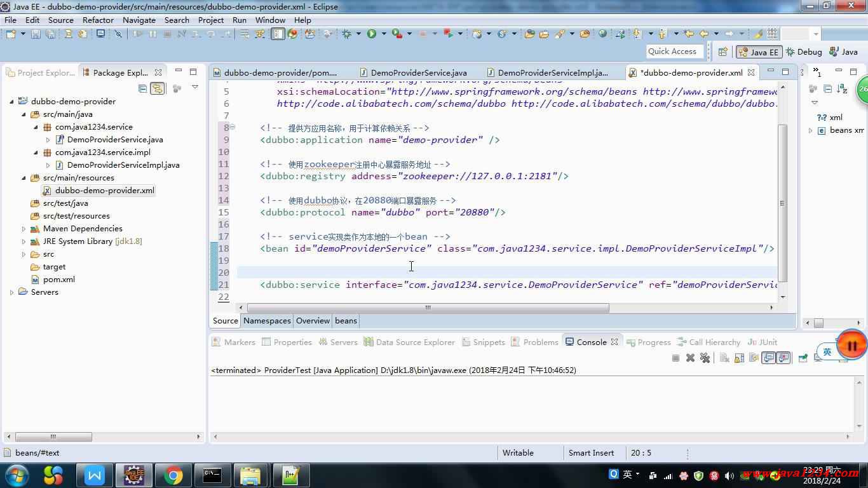The width and height of the screenshot is (868, 488).
Task: Open the Window menu
Action: click(x=270, y=20)
